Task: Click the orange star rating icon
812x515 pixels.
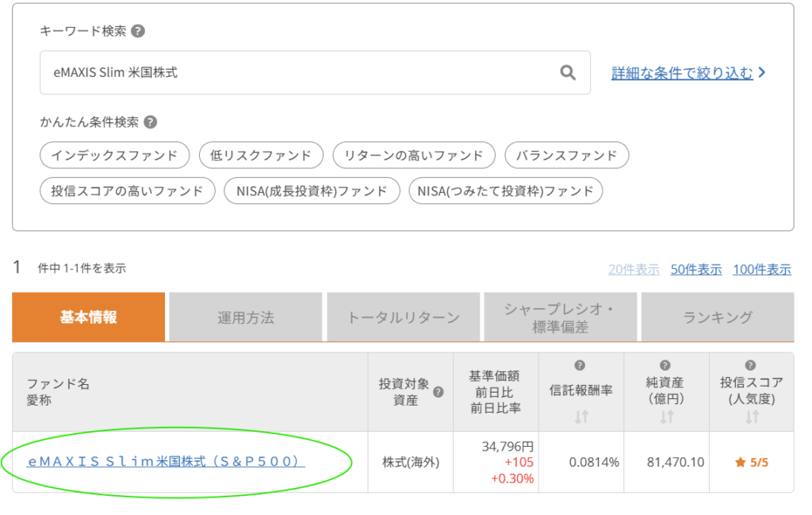Action: [x=741, y=462]
